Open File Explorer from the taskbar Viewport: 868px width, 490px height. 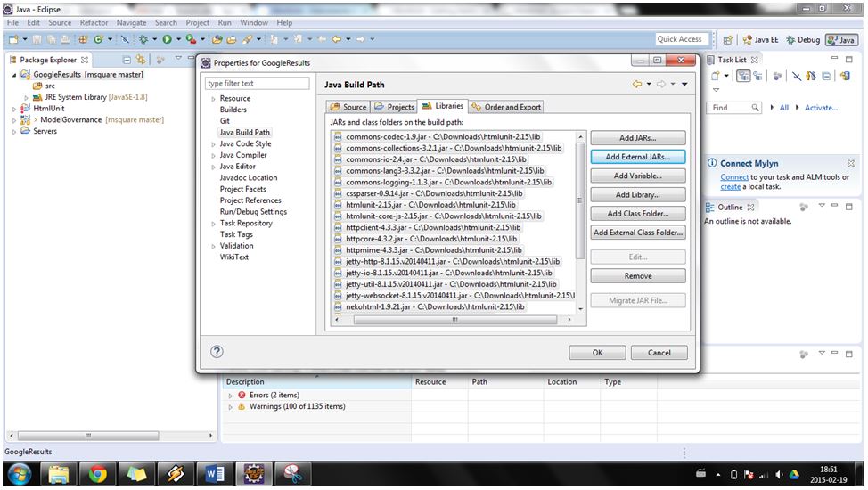click(59, 475)
